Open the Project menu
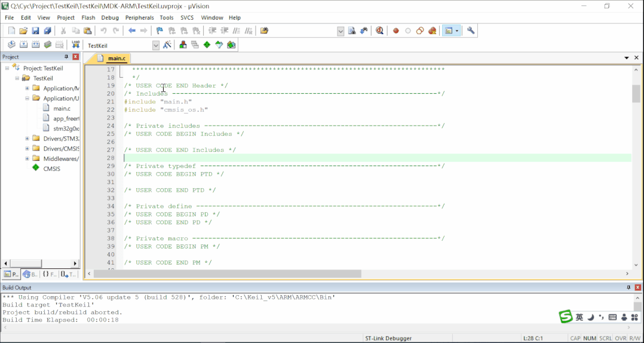The width and height of the screenshot is (644, 343). pos(66,18)
